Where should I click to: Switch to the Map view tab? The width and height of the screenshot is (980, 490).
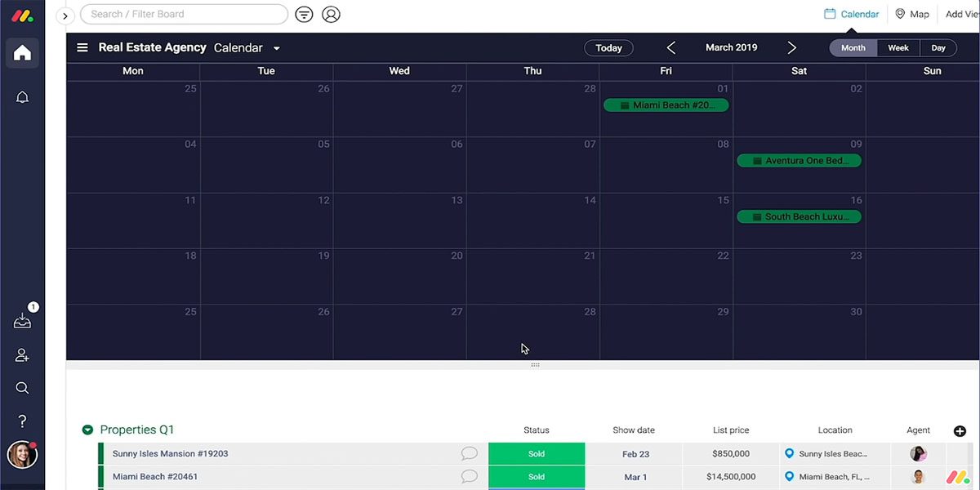(912, 14)
